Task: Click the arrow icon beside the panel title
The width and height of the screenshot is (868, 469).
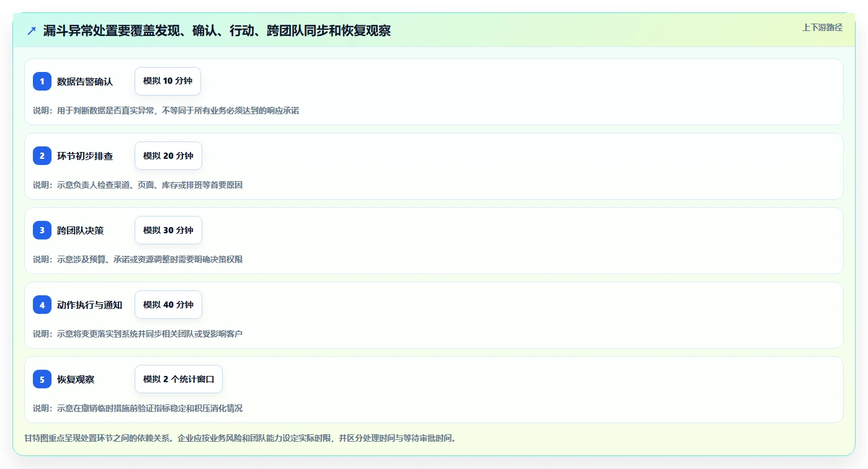Action: (32, 31)
